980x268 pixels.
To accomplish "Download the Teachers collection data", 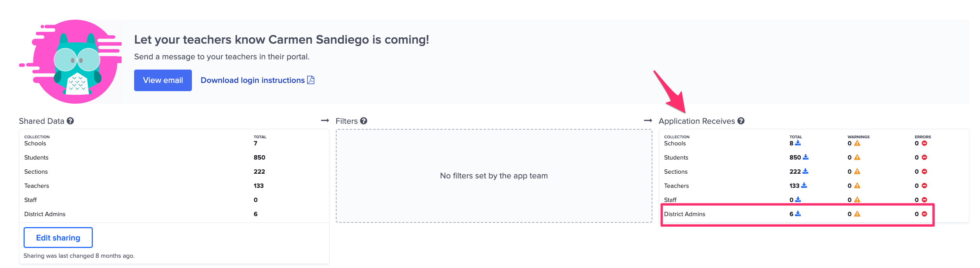I will (x=804, y=185).
